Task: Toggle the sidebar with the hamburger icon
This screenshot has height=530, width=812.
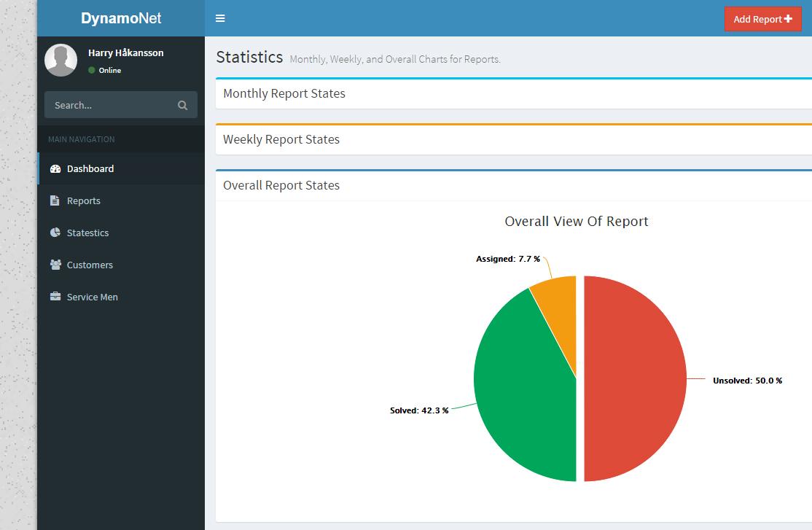Action: (x=220, y=18)
